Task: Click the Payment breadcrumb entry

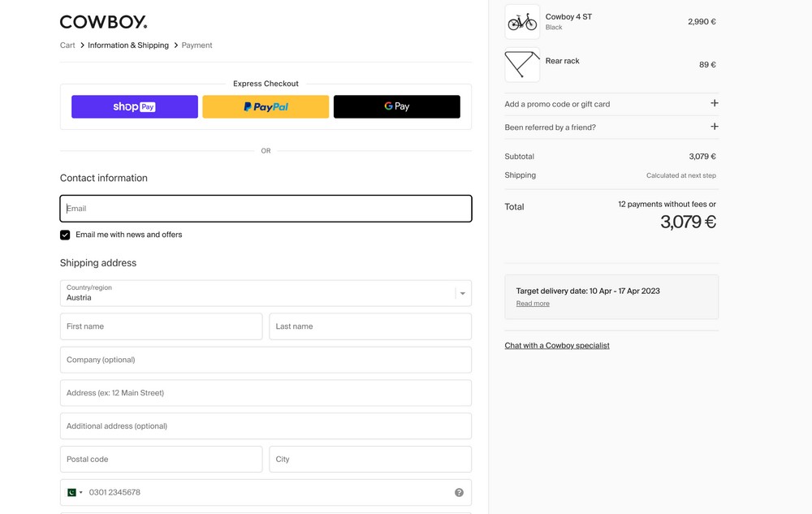Action: [196, 45]
